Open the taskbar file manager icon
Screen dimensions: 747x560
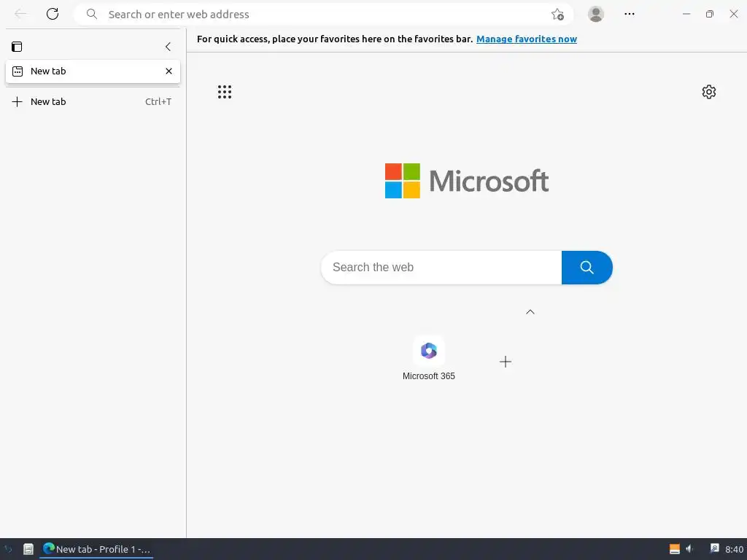[x=28, y=549]
